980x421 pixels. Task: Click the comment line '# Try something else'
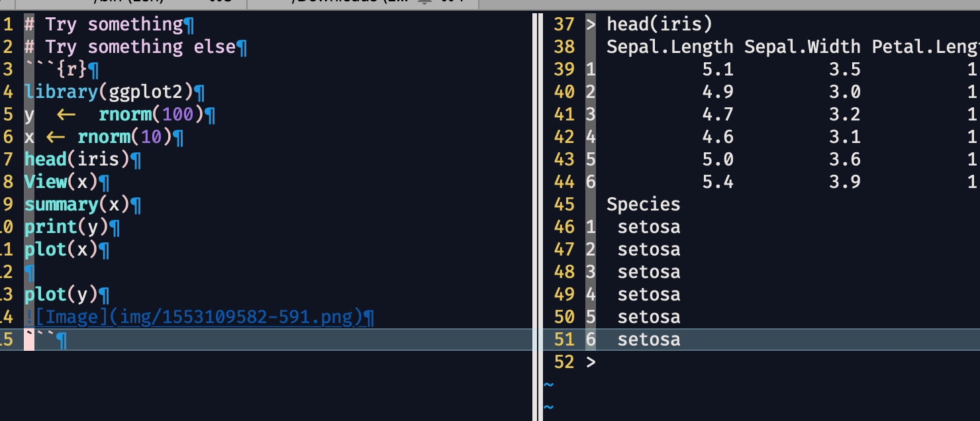[130, 47]
